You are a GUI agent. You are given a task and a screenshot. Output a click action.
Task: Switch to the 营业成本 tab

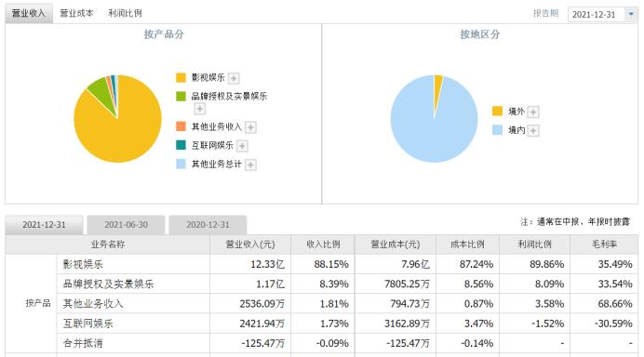pos(76,13)
